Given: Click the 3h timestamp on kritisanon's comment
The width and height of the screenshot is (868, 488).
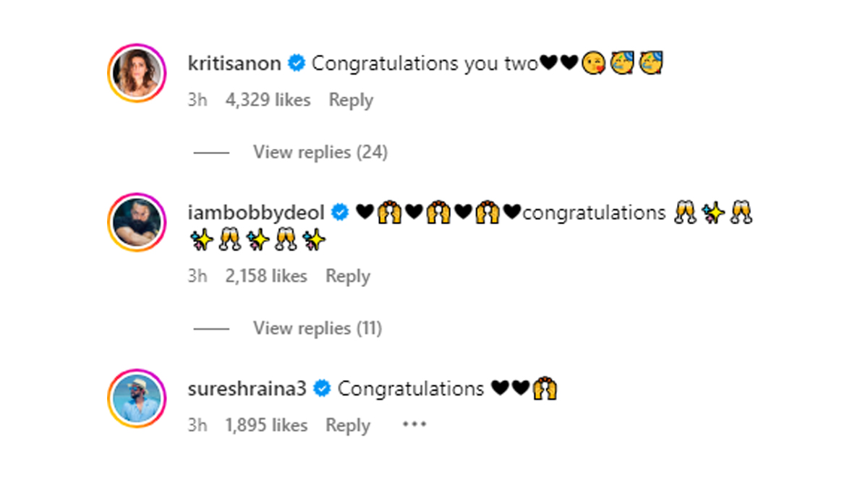Looking at the screenshot, I should click(x=197, y=100).
